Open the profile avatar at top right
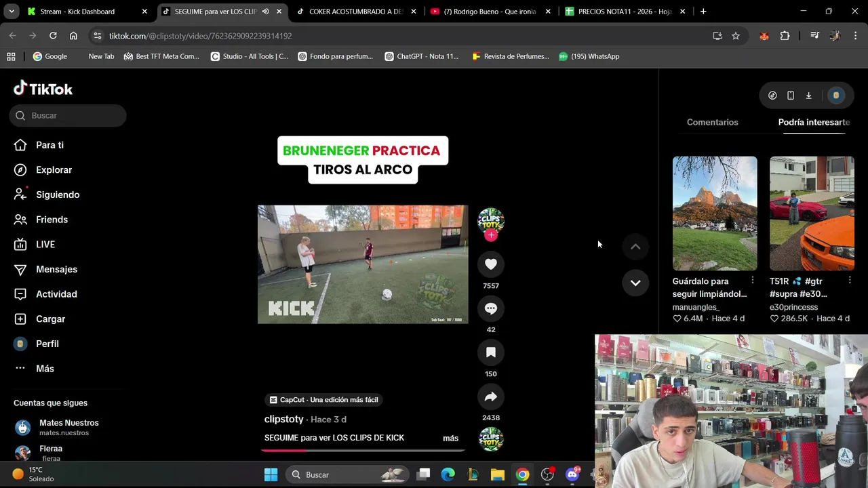868x488 pixels. 836,96
